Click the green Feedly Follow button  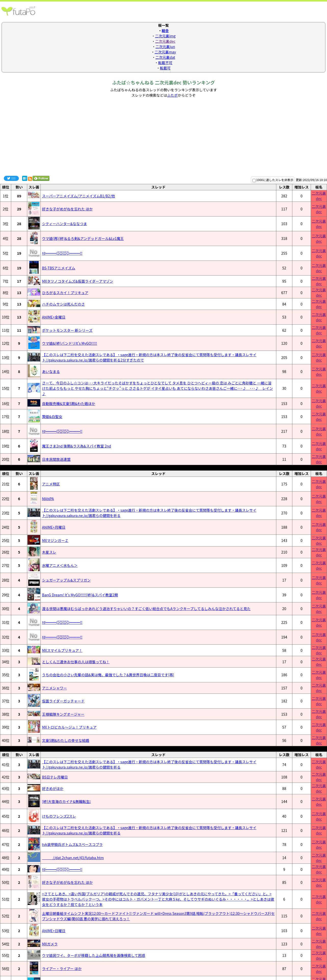click(41, 178)
